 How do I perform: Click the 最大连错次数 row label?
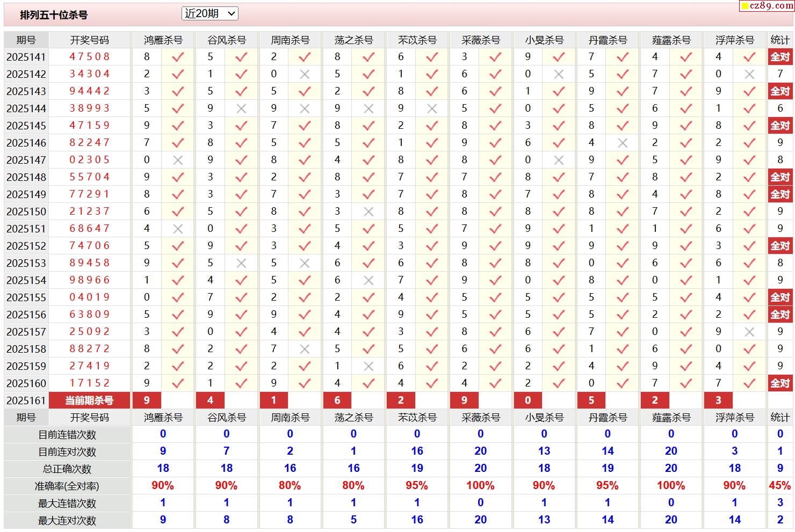(x=67, y=504)
